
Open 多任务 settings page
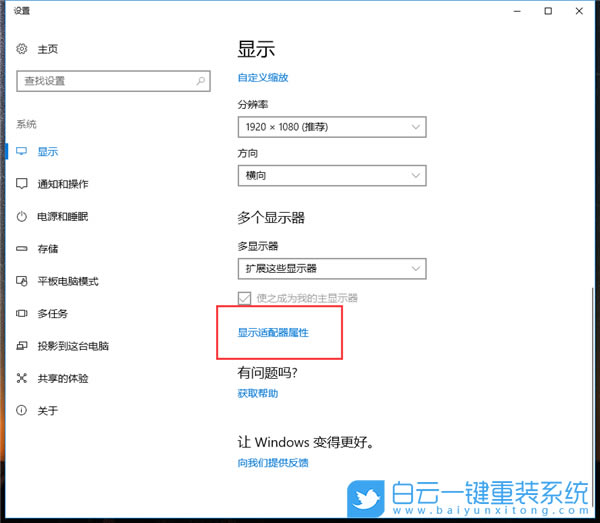[52, 314]
